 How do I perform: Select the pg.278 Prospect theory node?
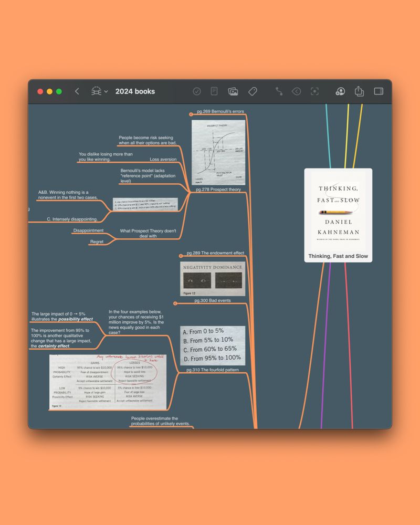(x=218, y=190)
